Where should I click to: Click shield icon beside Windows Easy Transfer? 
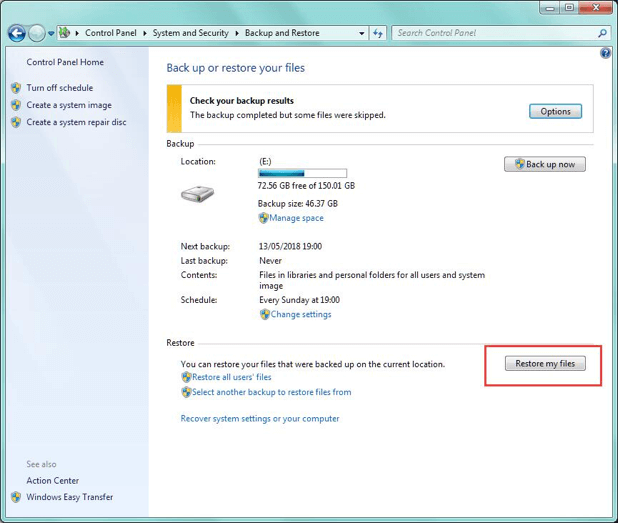(x=16, y=497)
